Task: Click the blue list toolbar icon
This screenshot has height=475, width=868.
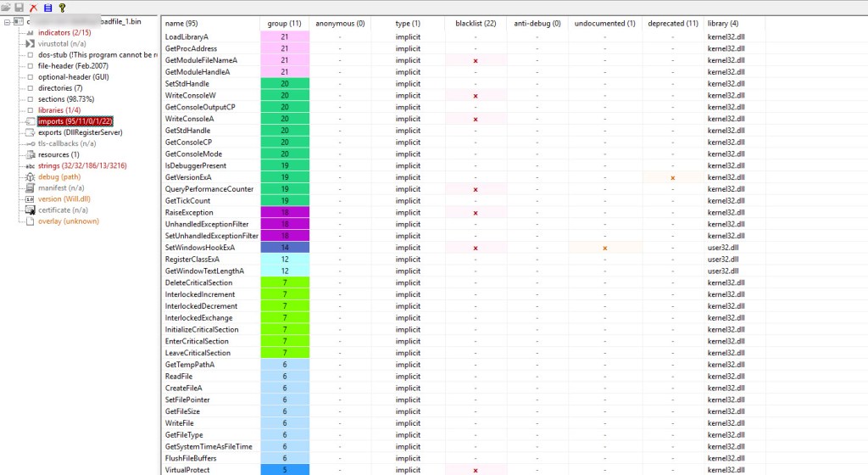Action: 47,8
